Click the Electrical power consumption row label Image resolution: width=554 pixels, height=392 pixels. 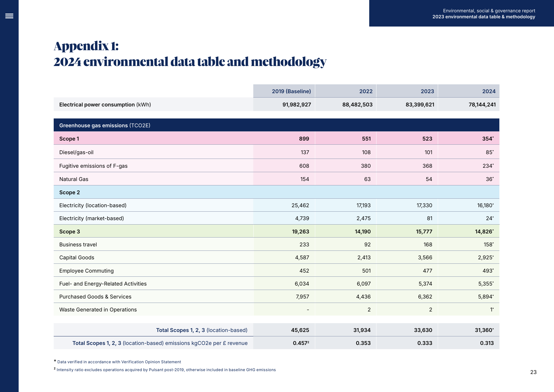(x=105, y=105)
